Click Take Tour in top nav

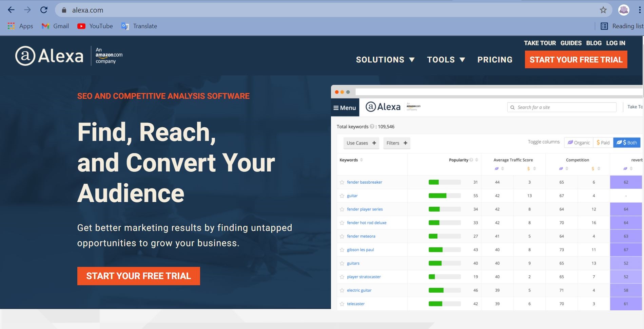pos(540,43)
